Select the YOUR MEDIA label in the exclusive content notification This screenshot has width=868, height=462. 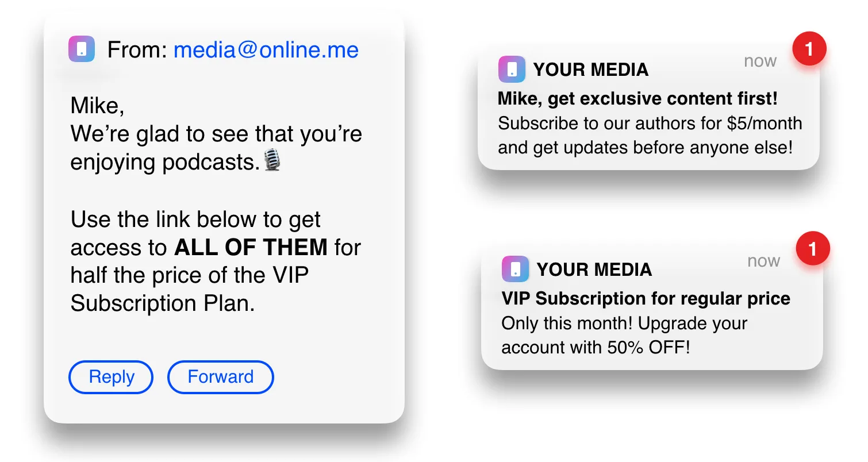click(590, 70)
